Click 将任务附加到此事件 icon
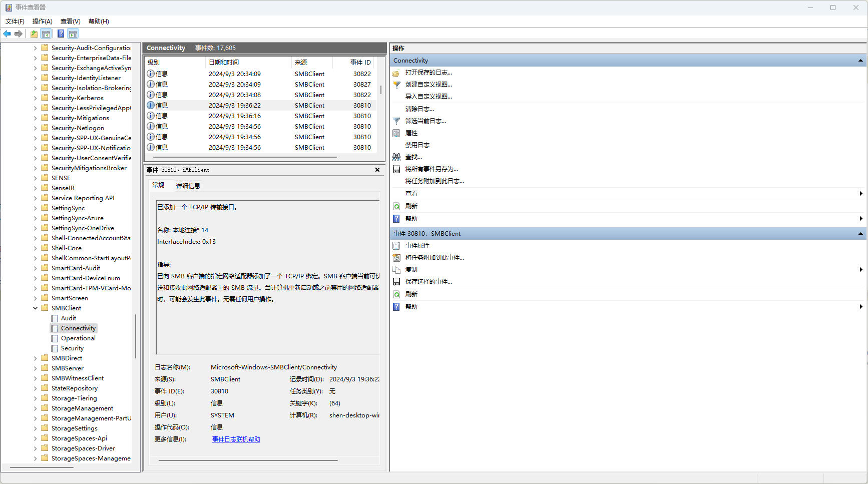868x484 pixels. point(396,258)
